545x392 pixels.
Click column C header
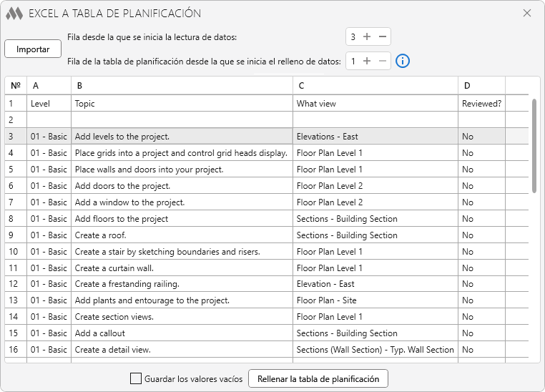[375, 86]
